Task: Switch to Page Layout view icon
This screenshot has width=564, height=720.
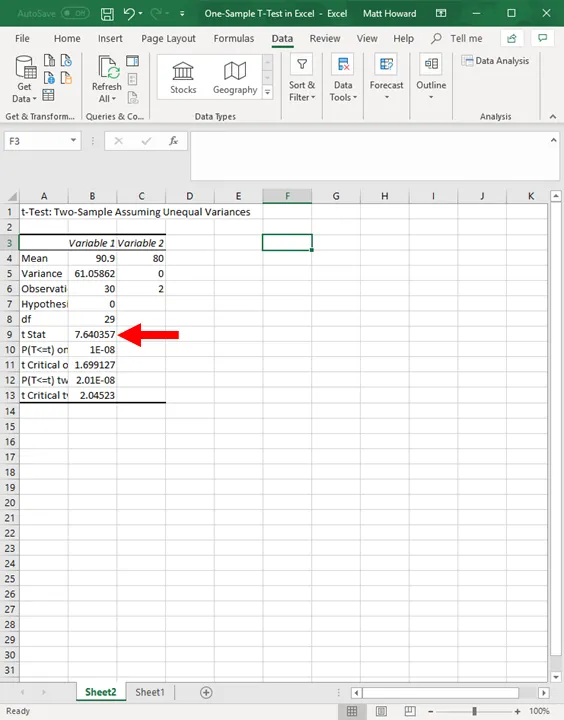Action: (x=381, y=711)
